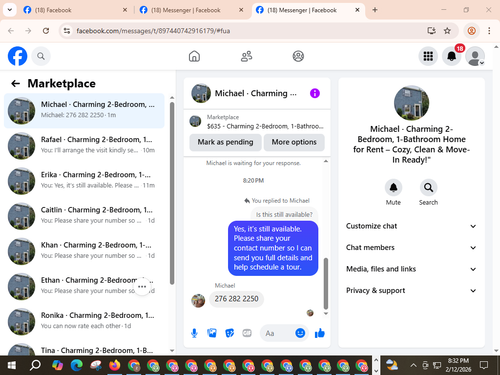Click the large listing photo in info panel
Screen dimensions: 500x375
(x=411, y=103)
